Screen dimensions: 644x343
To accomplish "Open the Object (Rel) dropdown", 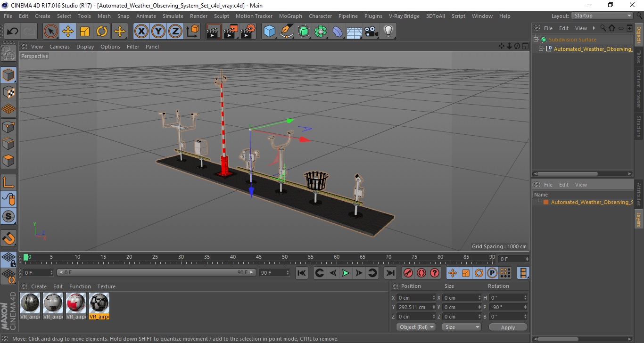I will tap(416, 327).
